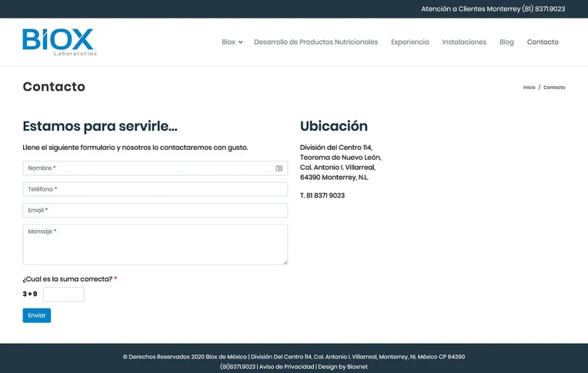Open the Experiencia page
The image size is (588, 373).
tap(409, 42)
